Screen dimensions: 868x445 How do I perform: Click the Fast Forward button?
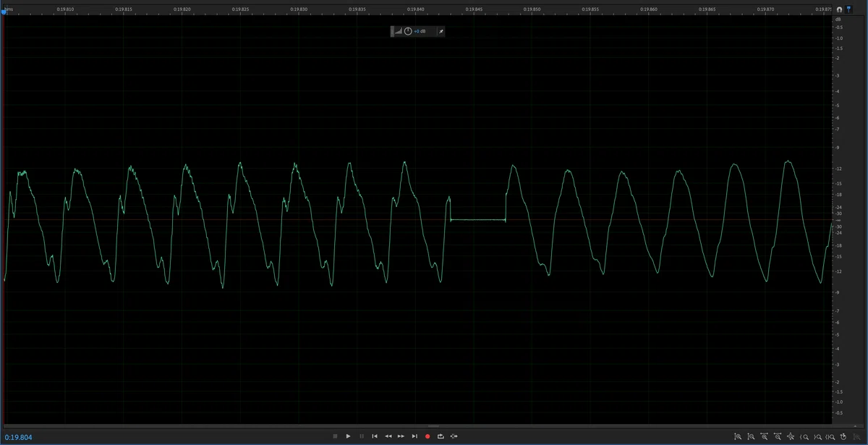click(401, 436)
